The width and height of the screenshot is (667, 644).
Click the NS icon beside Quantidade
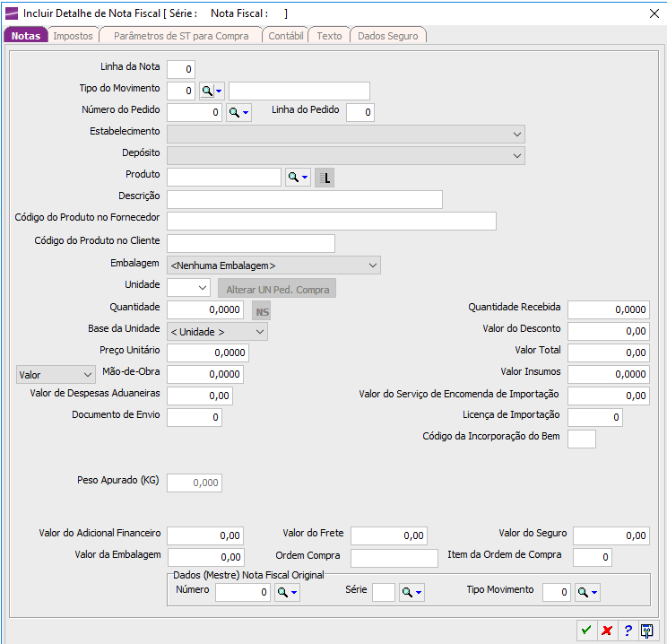point(262,311)
